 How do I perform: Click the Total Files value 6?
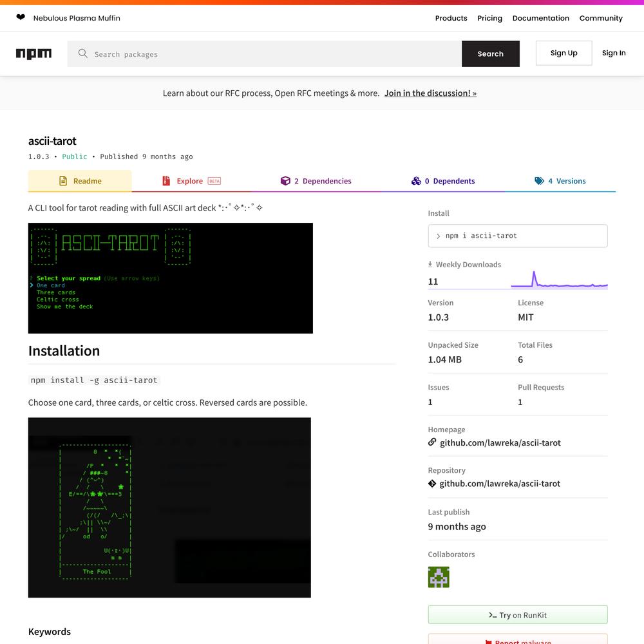(x=520, y=359)
